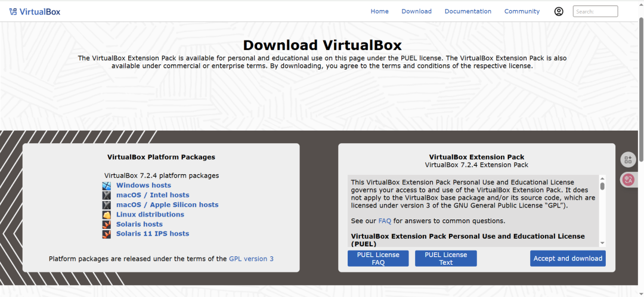The image size is (644, 297).
Task: Open the user account profile icon
Action: (x=559, y=11)
